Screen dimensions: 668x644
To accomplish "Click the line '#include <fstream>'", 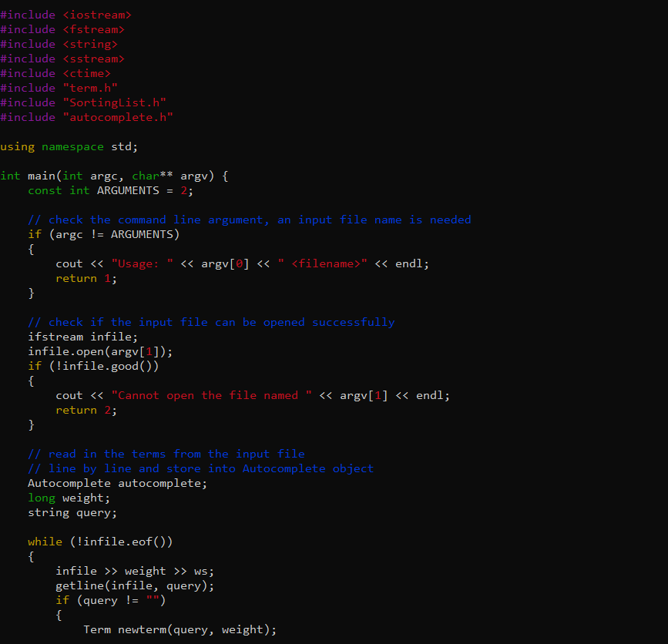I will [62, 29].
